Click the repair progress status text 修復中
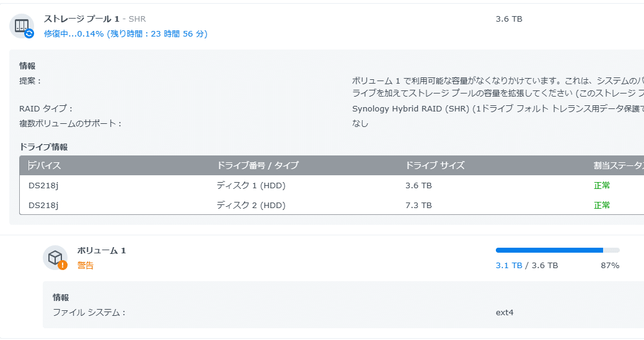Screen dimensions: 644x340 coord(126,33)
